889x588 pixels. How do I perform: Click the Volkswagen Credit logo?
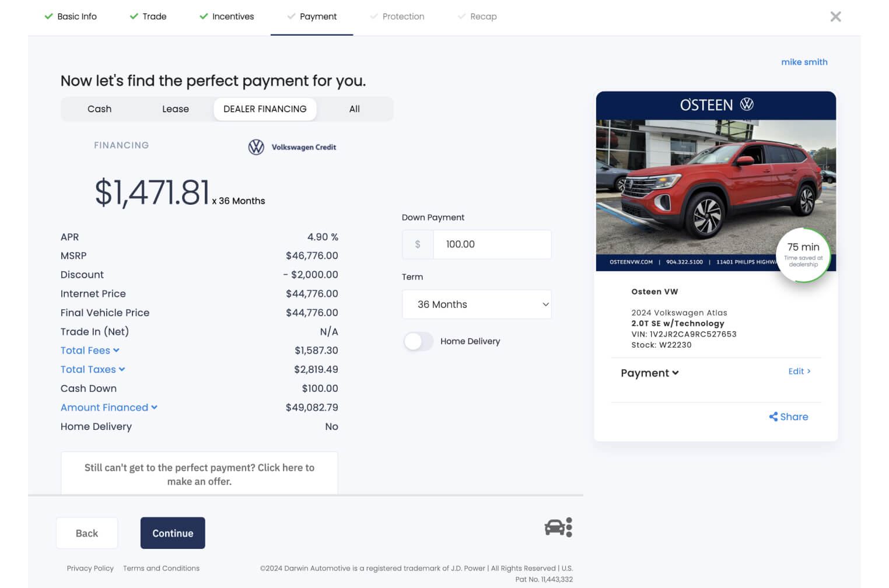coord(292,147)
